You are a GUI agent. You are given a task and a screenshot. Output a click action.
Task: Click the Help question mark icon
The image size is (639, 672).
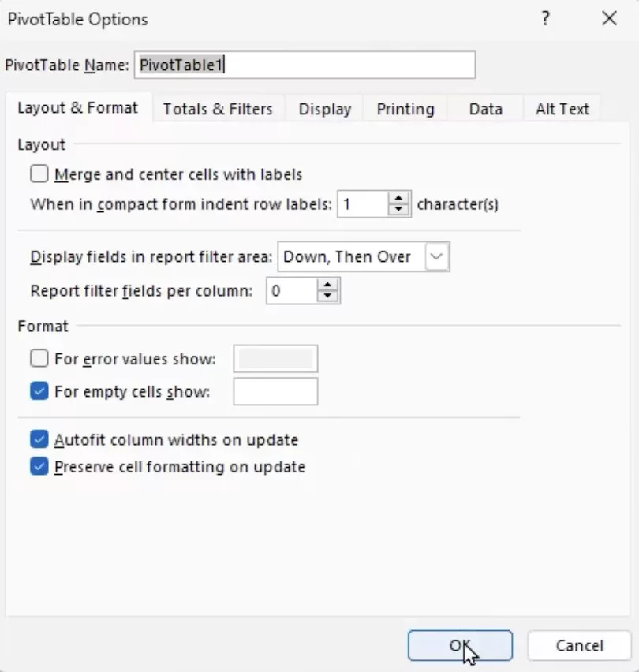[x=545, y=19]
